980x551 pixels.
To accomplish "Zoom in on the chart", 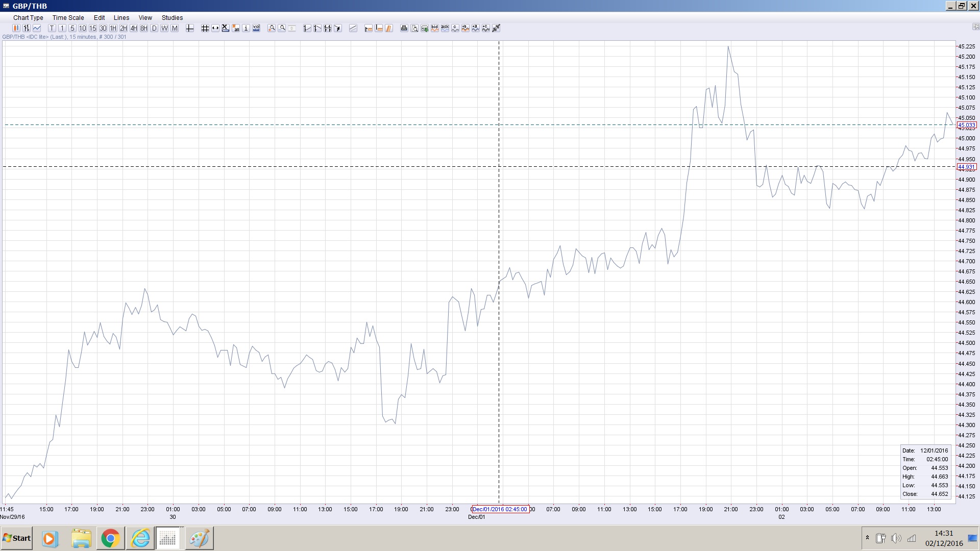I will pyautogui.click(x=272, y=28).
